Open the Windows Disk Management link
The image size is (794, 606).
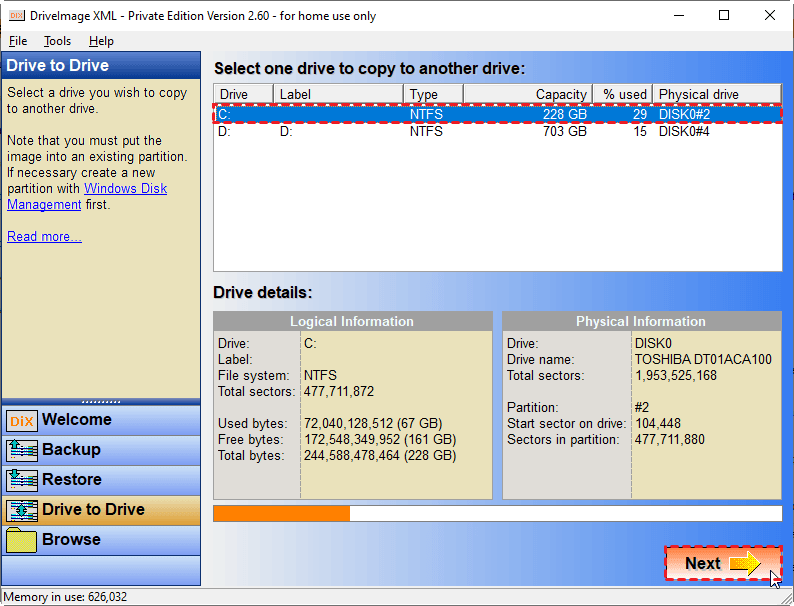125,189
